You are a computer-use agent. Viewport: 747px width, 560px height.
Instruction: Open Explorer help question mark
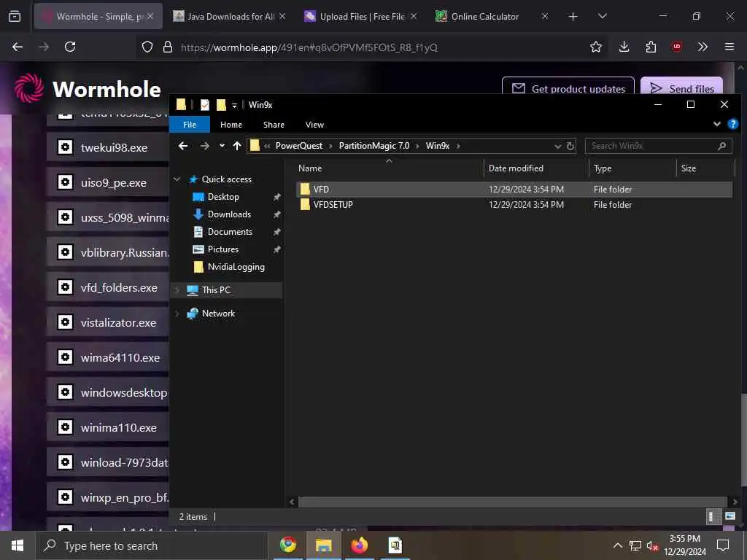(732, 124)
